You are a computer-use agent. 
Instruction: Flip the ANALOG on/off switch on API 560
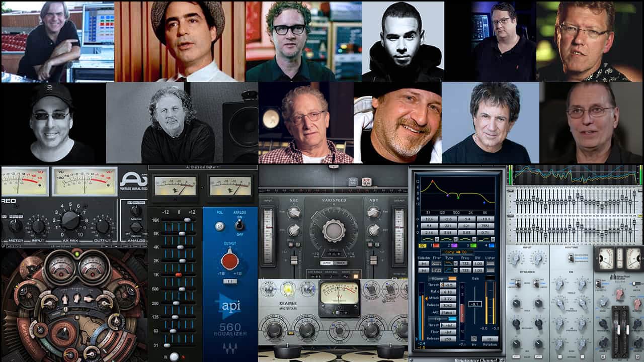click(239, 225)
